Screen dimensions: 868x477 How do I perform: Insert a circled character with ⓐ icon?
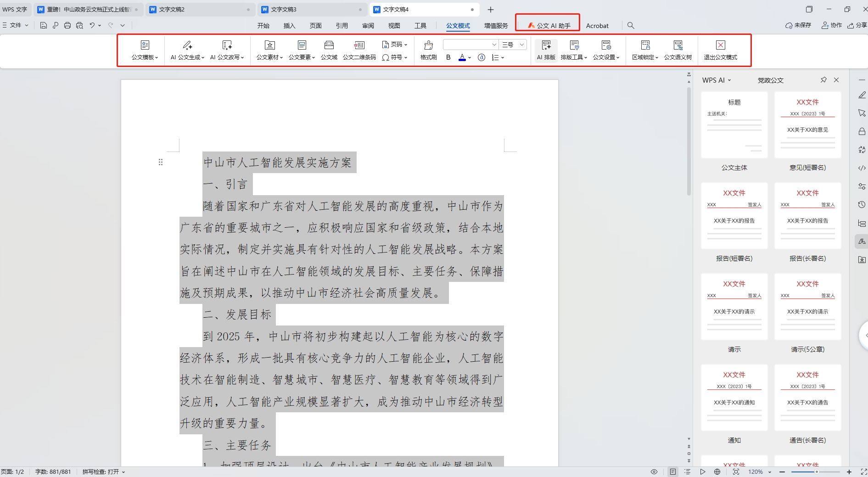click(482, 57)
